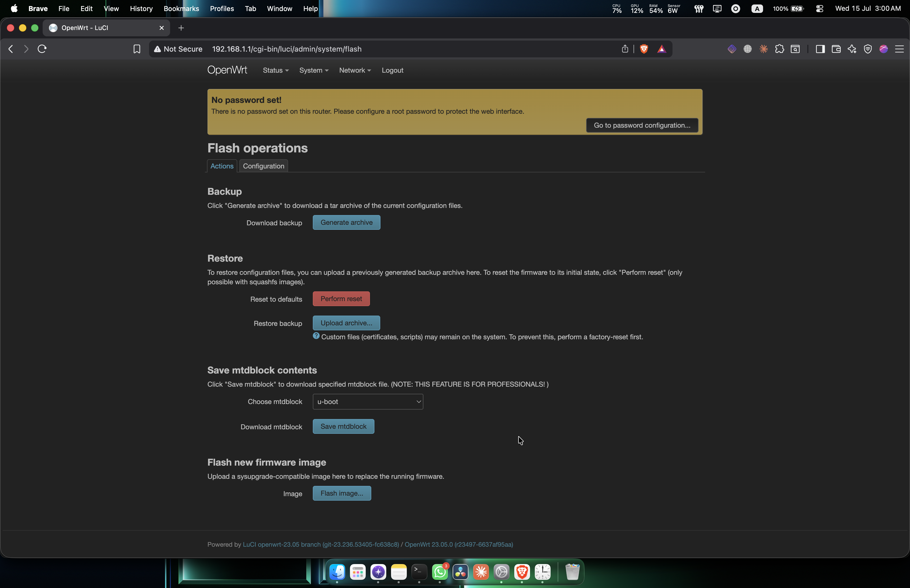Open Notes from the Dock

pos(399,572)
